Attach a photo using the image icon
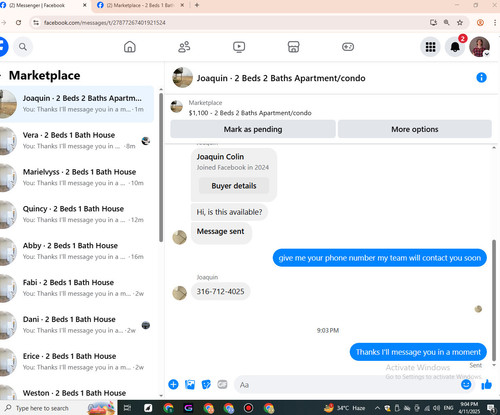500x415 pixels. [190, 384]
